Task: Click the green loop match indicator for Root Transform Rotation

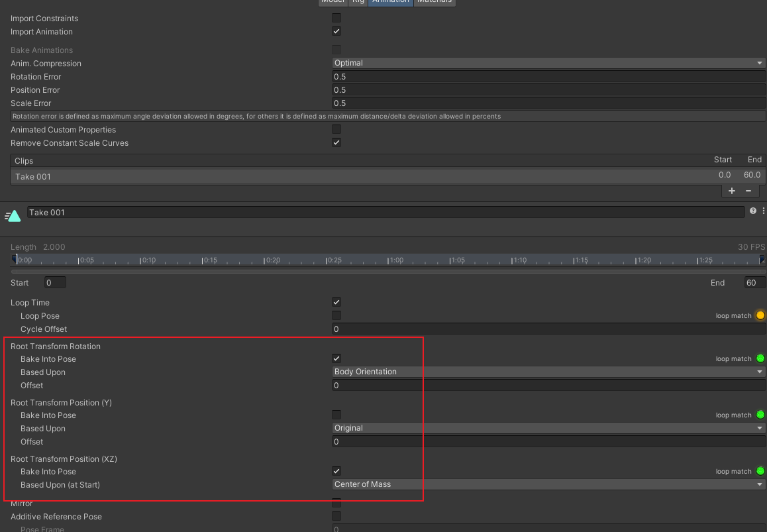Action: tap(760, 358)
